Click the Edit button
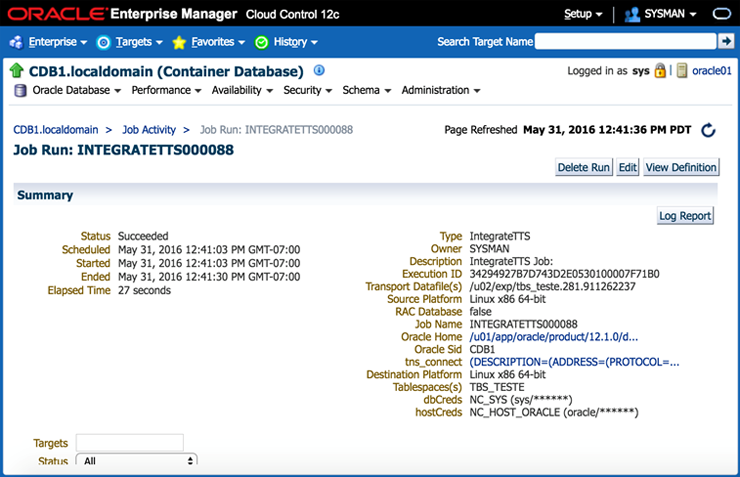Viewport: 740px width, 477px height. pos(627,167)
